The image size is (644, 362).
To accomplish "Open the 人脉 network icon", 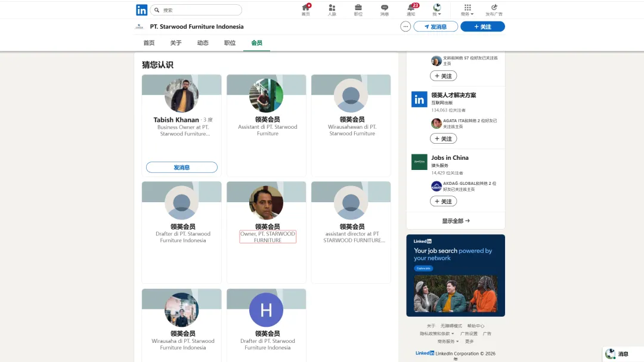I will pos(332,10).
